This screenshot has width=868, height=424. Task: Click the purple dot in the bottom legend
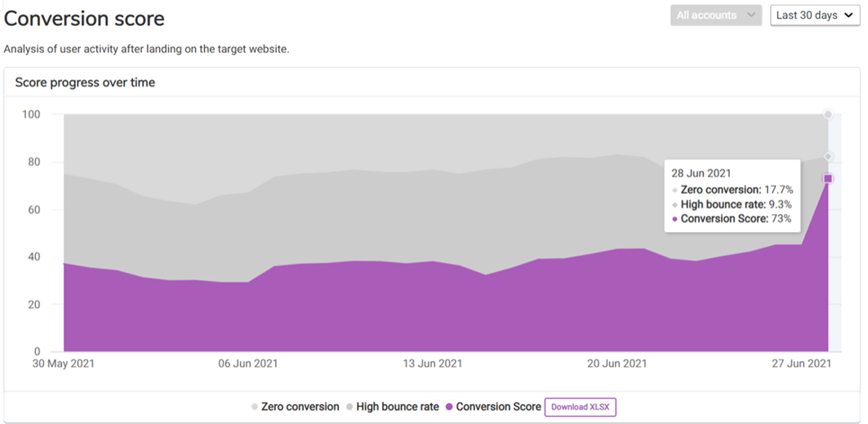click(449, 407)
